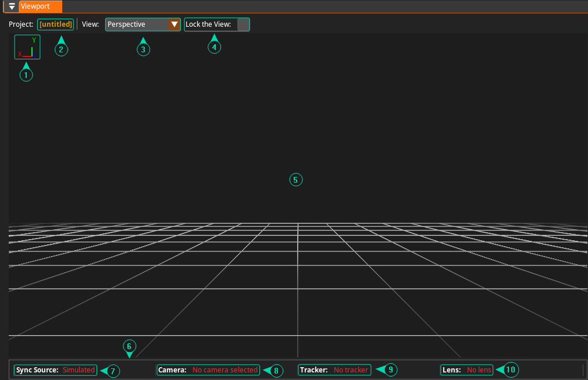Click callout marker 8 beside Camera
588x380 pixels.
[276, 371]
